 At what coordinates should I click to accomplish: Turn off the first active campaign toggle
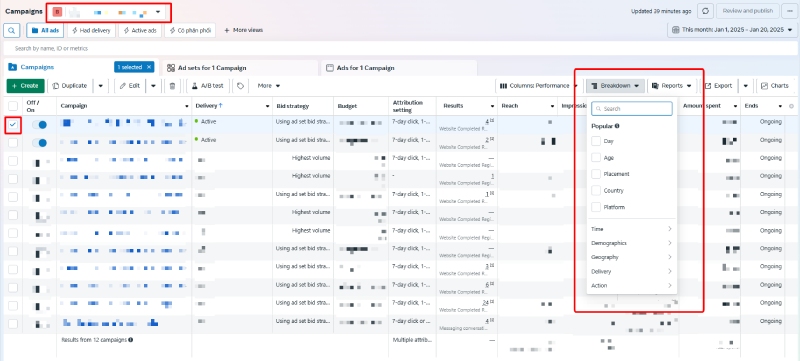[x=39, y=124]
